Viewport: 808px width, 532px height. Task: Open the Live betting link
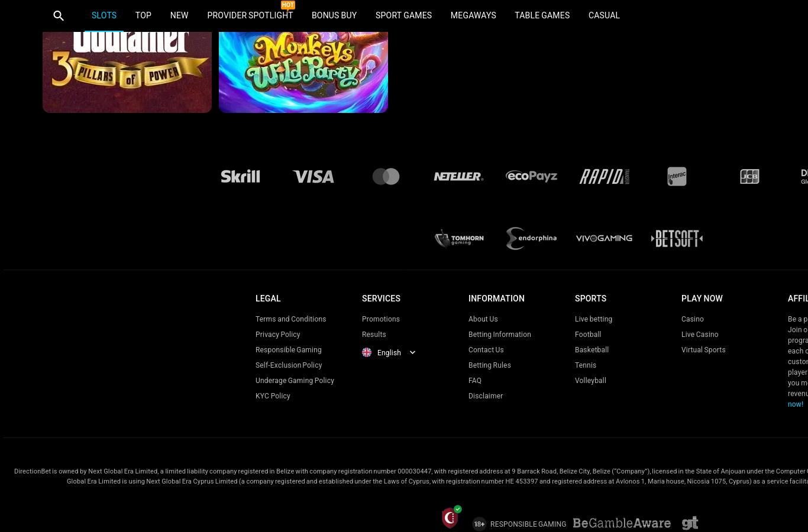pos(593,319)
